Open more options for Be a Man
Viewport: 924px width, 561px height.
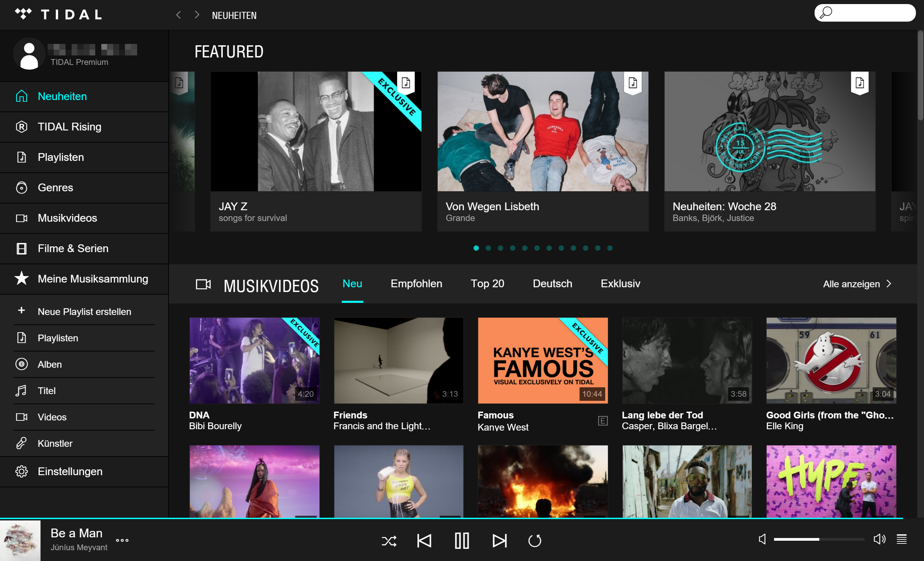click(122, 541)
